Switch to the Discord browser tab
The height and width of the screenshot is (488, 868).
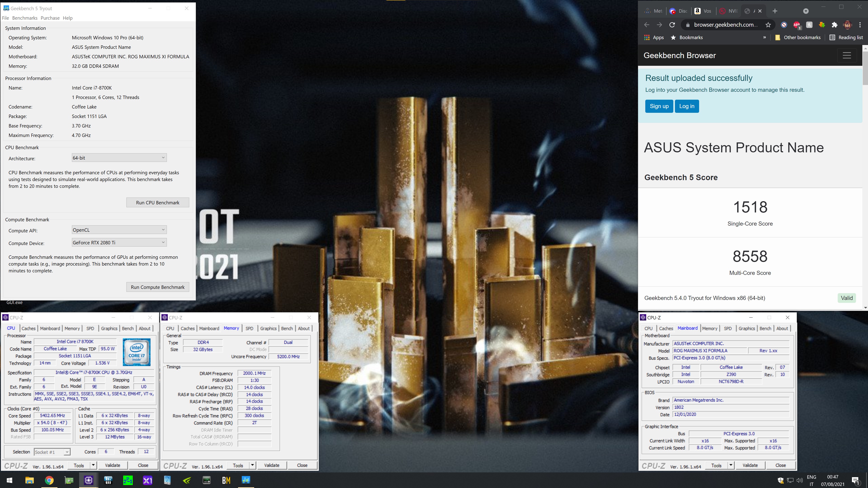pyautogui.click(x=679, y=11)
